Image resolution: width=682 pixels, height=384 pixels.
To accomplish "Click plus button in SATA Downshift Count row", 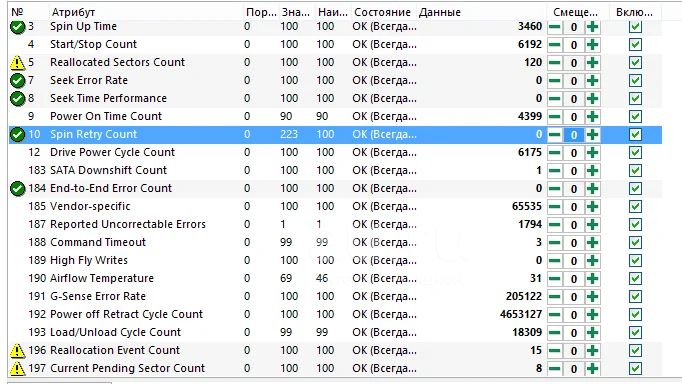I will (x=592, y=170).
